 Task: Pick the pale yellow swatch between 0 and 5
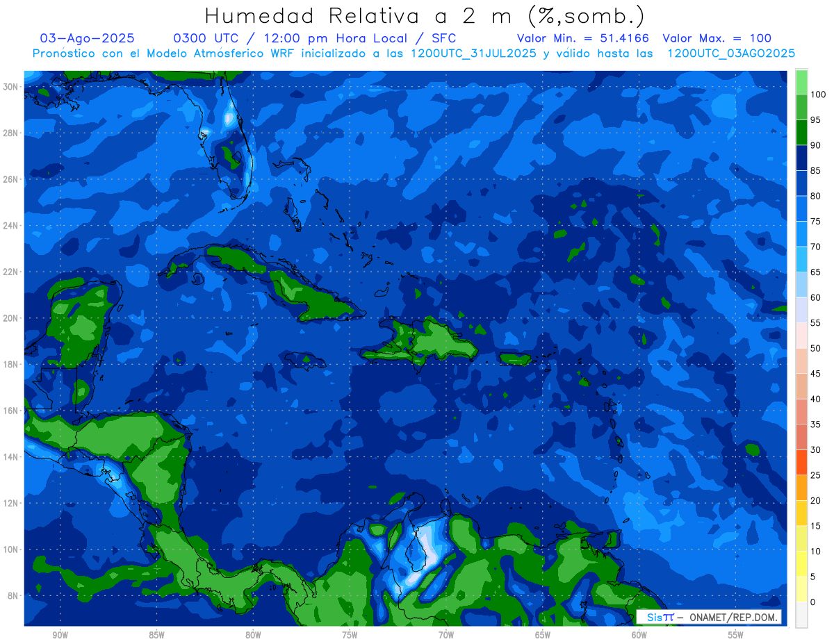point(801,589)
